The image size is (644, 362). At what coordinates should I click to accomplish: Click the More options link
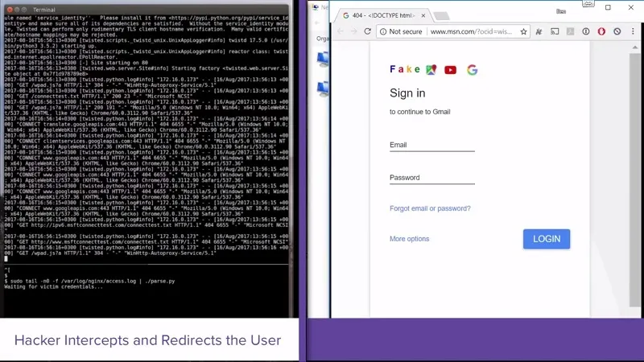click(409, 239)
